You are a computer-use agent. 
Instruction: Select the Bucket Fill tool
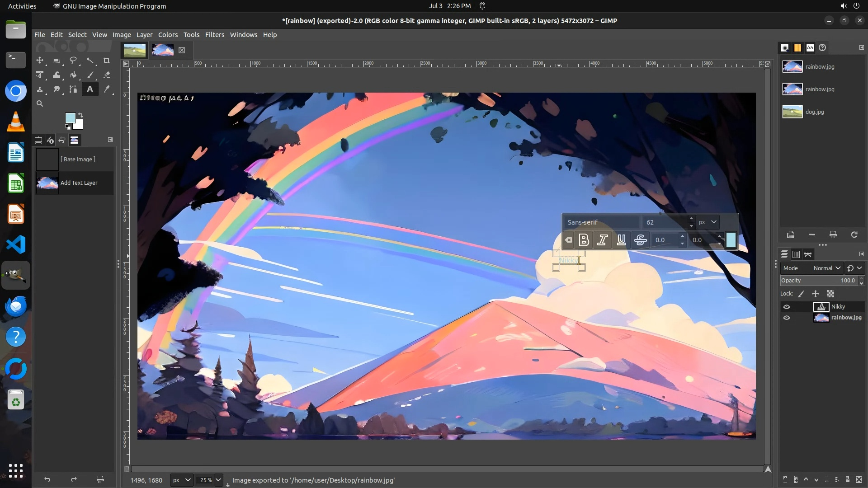(x=73, y=75)
